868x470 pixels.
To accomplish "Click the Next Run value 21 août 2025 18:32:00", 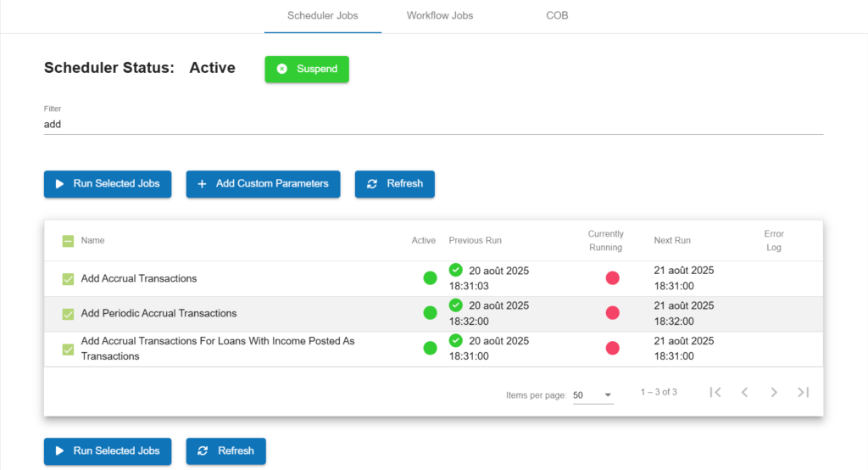I will click(684, 314).
